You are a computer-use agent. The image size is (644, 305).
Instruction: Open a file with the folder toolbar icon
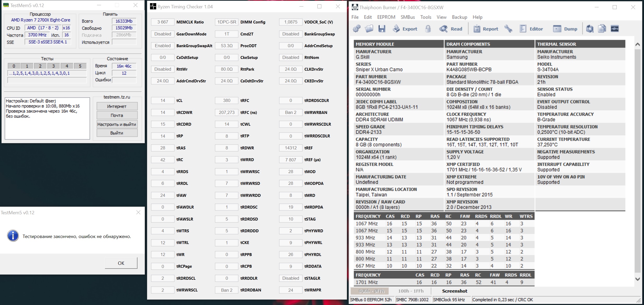click(x=369, y=29)
